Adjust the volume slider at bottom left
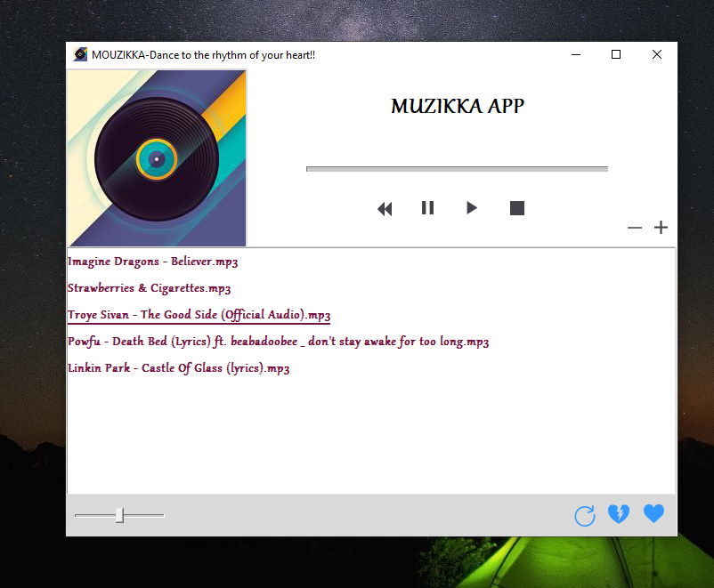Image resolution: width=714 pixels, height=588 pixels. click(x=118, y=514)
